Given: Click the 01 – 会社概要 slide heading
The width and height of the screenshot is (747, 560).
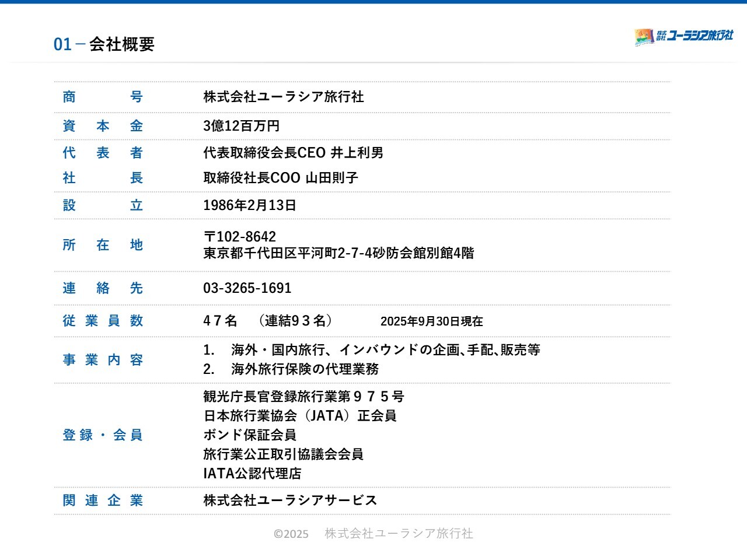Looking at the screenshot, I should coord(104,44).
